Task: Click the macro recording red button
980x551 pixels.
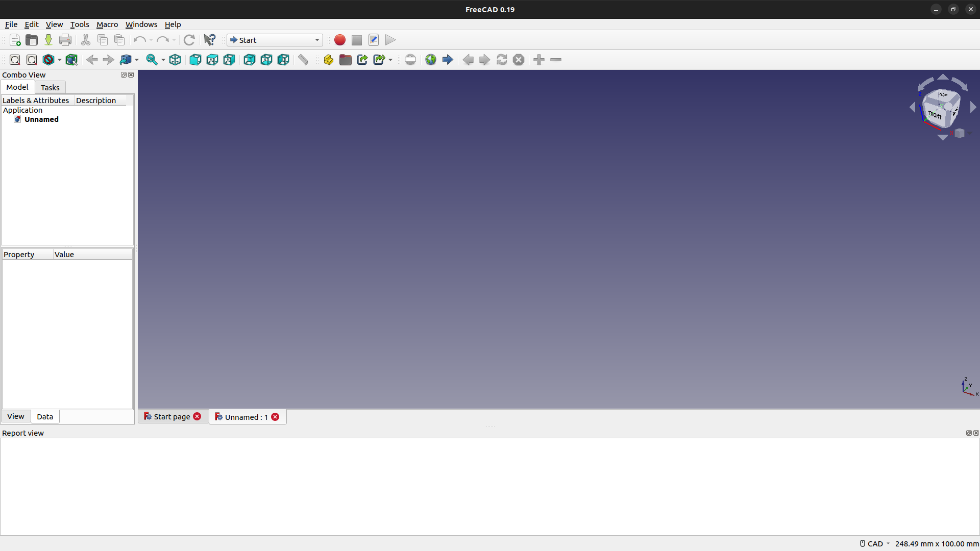Action: 339,40
